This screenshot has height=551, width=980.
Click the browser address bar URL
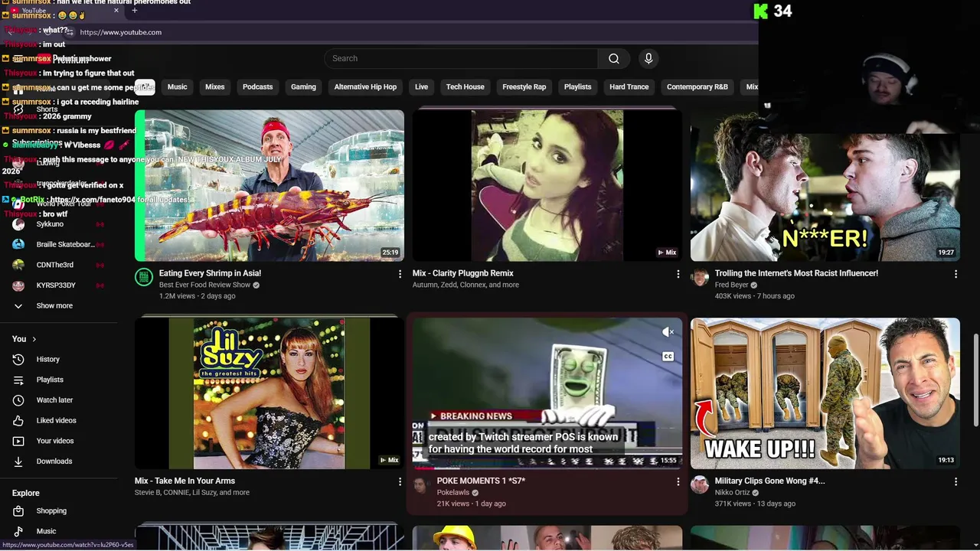click(120, 32)
